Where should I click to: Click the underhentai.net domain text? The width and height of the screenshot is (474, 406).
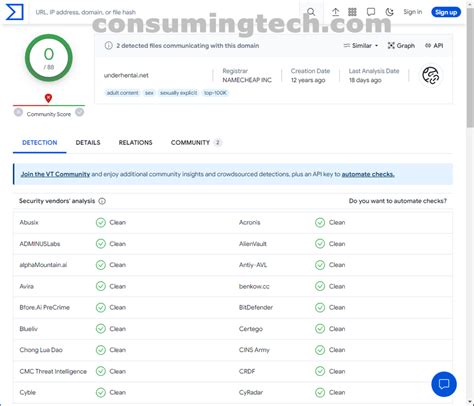coord(126,75)
